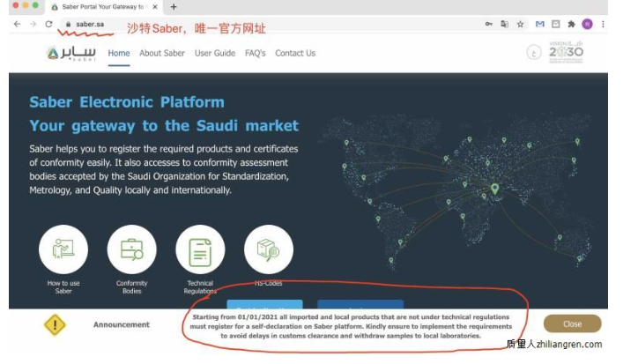The width and height of the screenshot is (638, 364).
Task: Click the dark blue button above the announcement
Action: (x=360, y=304)
